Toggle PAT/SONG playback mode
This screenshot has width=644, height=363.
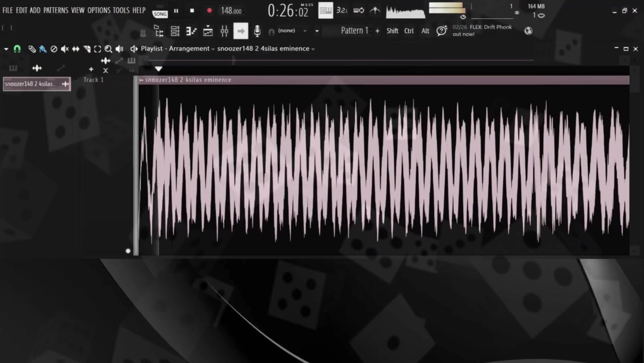[160, 11]
